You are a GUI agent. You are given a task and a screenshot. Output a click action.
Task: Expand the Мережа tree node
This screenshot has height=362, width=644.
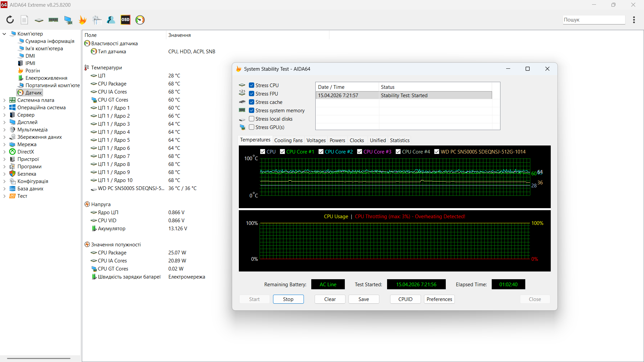4,144
